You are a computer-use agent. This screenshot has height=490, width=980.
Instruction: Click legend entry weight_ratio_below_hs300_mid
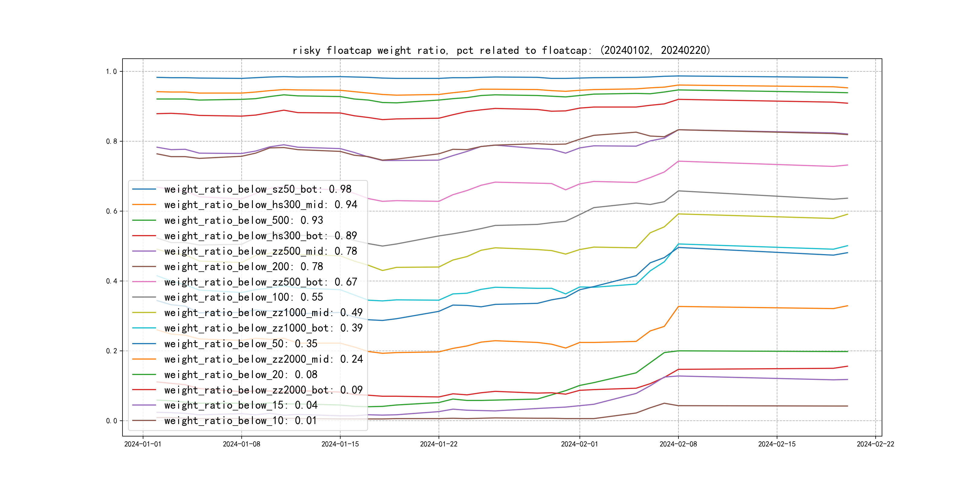(x=261, y=205)
